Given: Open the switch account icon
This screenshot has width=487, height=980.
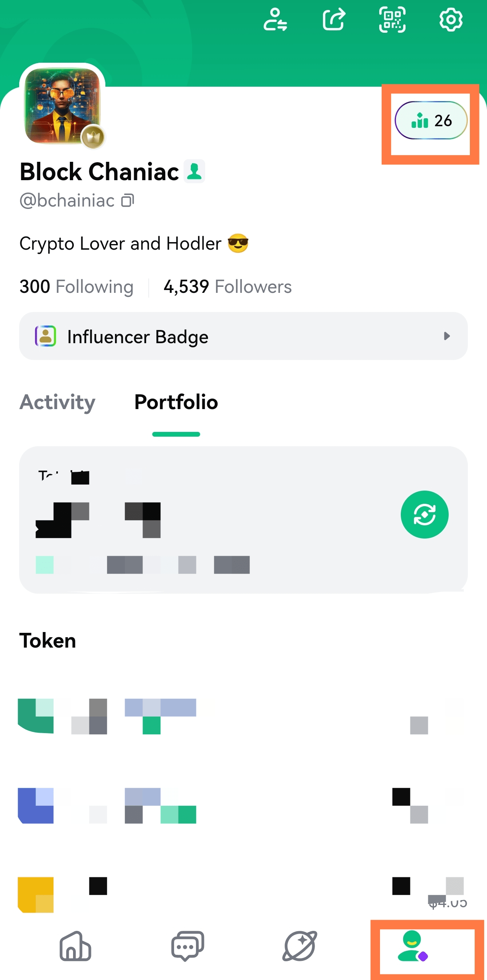Looking at the screenshot, I should point(275,20).
